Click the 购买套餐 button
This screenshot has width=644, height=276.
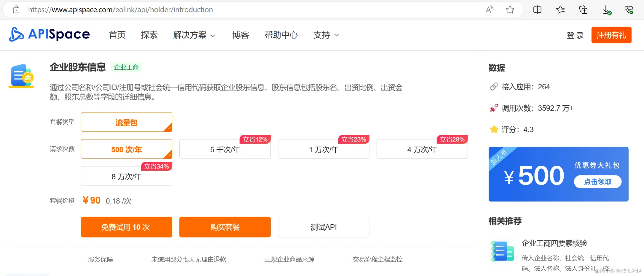(x=225, y=227)
